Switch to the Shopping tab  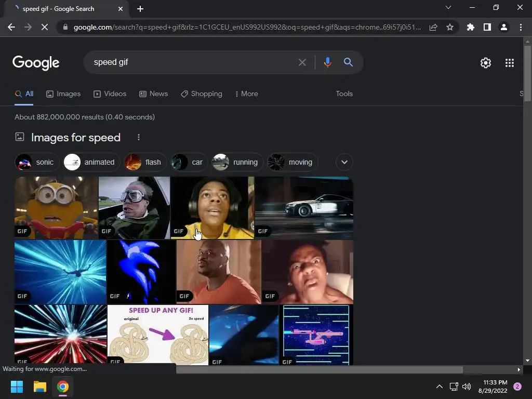(x=202, y=94)
